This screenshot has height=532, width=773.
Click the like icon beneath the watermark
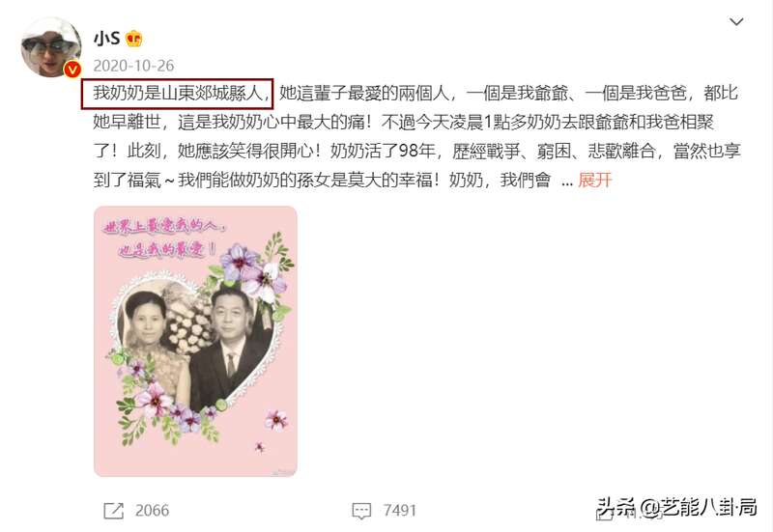click(x=606, y=513)
